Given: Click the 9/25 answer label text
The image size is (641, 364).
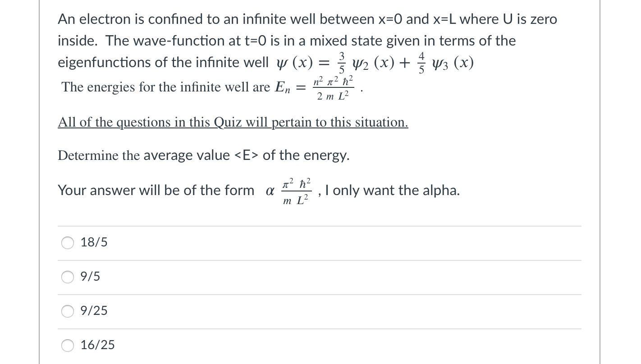Looking at the screenshot, I should [x=94, y=310].
